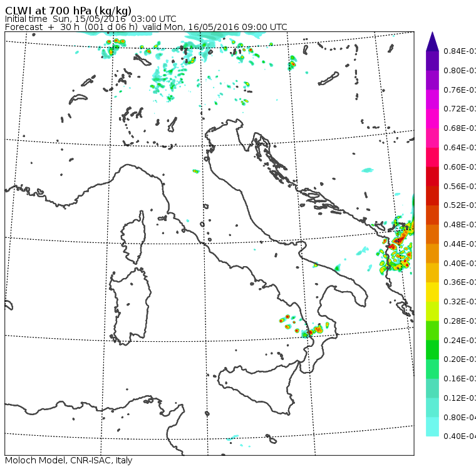Click the 0.48E-03 colorbar label
The height and width of the screenshot is (469, 476).
(459, 225)
